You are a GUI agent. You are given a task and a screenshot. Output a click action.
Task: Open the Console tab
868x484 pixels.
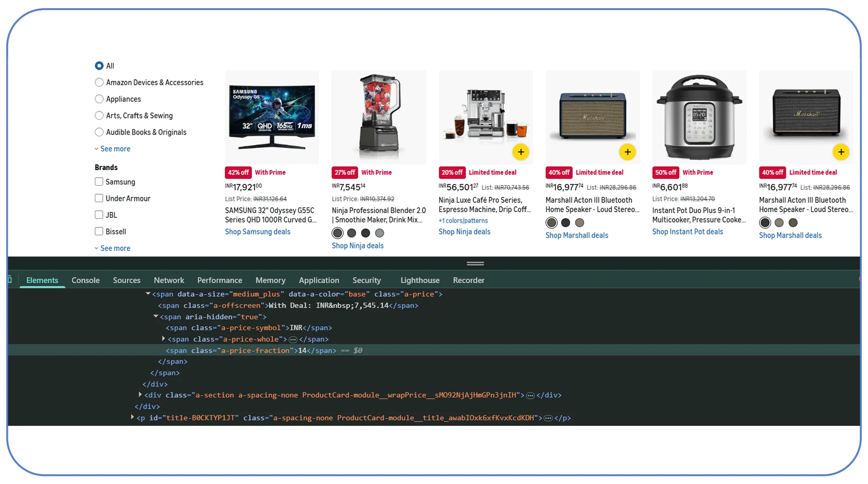86,280
